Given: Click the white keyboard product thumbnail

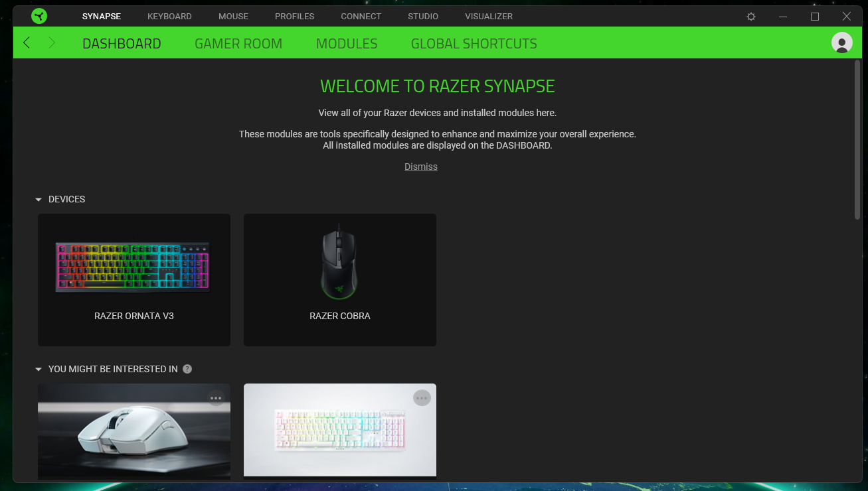Looking at the screenshot, I should (x=340, y=430).
